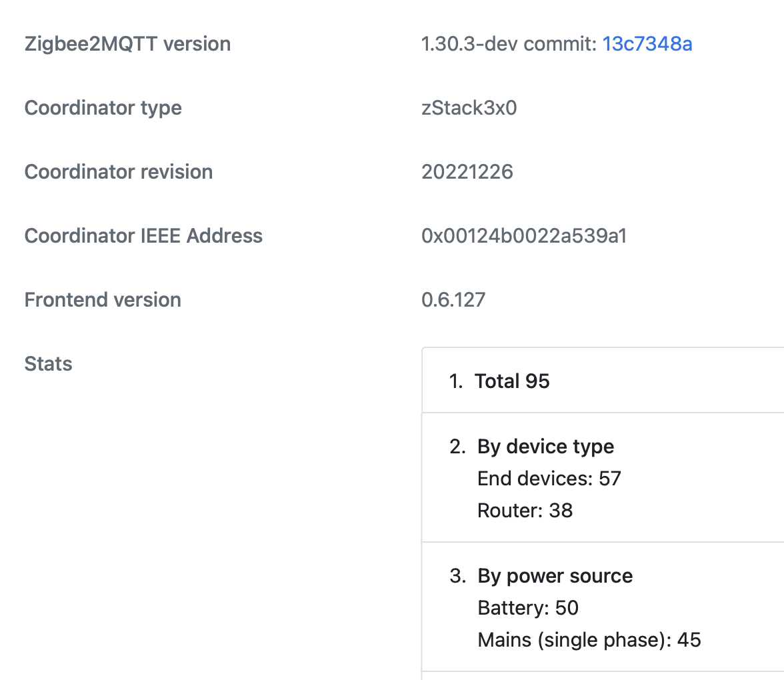The image size is (784, 680).
Task: Click the By device type heading
Action: [x=545, y=446]
